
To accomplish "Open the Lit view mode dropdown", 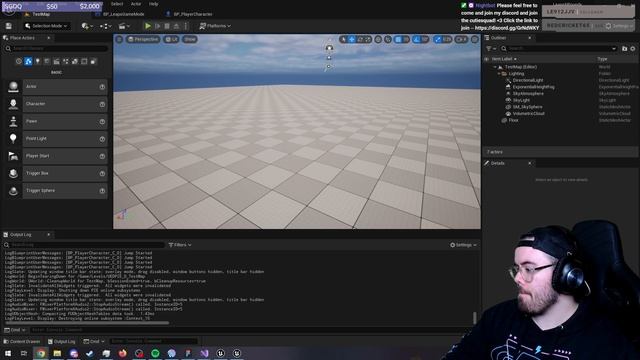I will coord(171,39).
